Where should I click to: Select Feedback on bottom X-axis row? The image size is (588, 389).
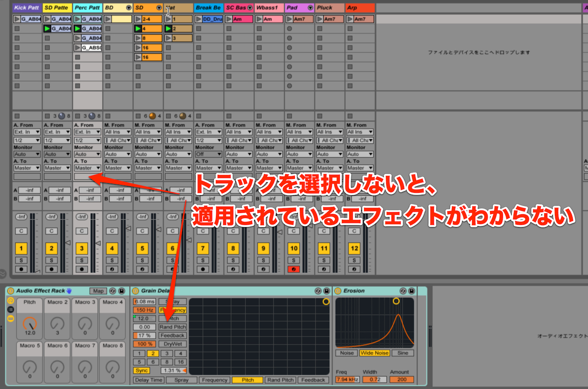(x=313, y=380)
